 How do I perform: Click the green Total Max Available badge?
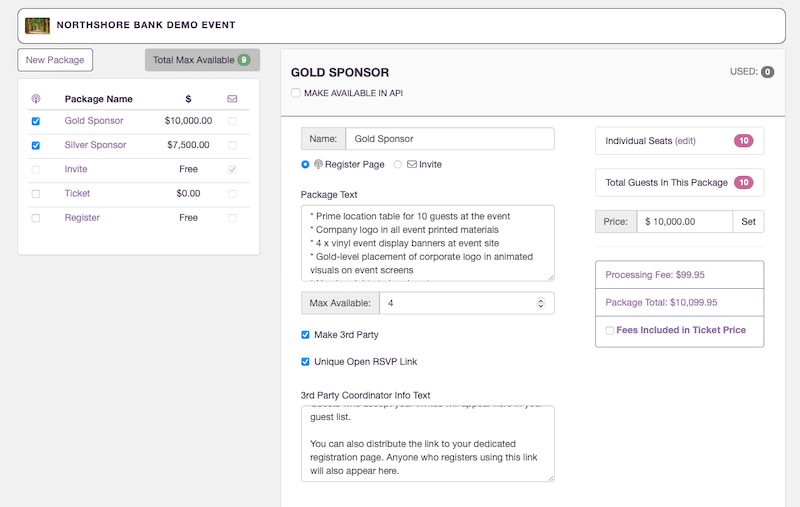pyautogui.click(x=243, y=60)
